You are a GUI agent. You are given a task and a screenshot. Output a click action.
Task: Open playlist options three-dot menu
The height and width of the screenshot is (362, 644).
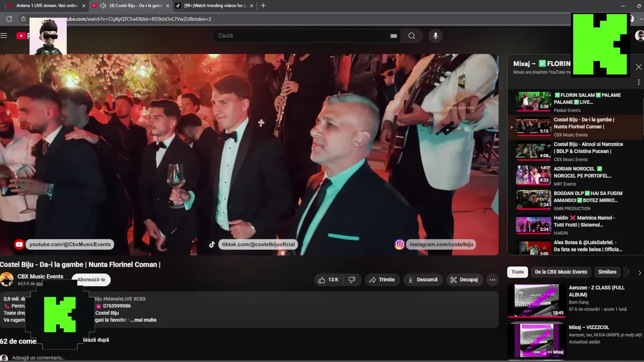coord(638,82)
